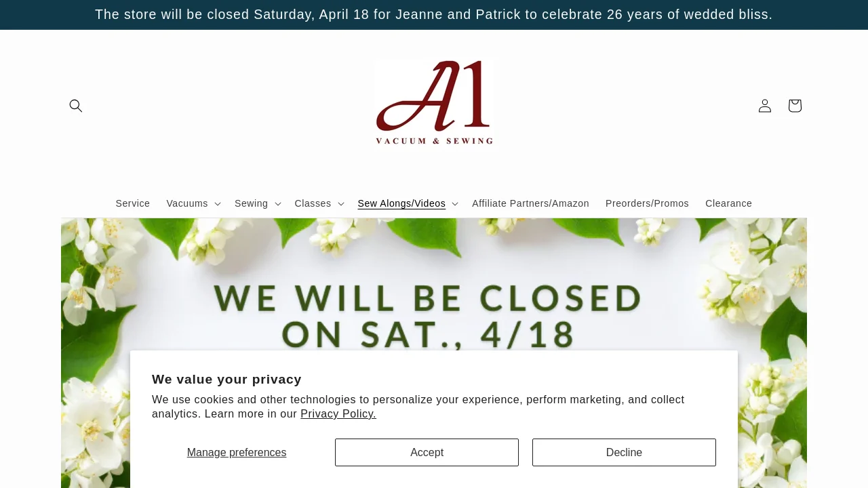Click the store closed announcement bar
The width and height of the screenshot is (868, 488).
coord(434,14)
